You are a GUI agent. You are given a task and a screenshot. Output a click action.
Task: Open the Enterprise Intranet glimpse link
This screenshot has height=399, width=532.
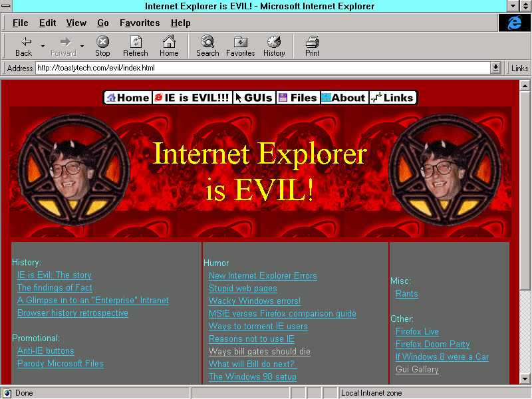[93, 301]
